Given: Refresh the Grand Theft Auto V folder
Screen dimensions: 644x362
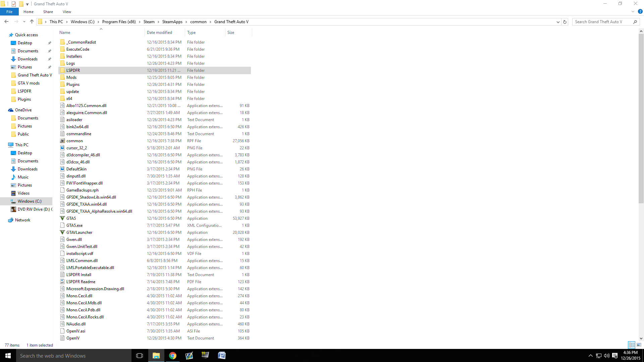Looking at the screenshot, I should (565, 22).
